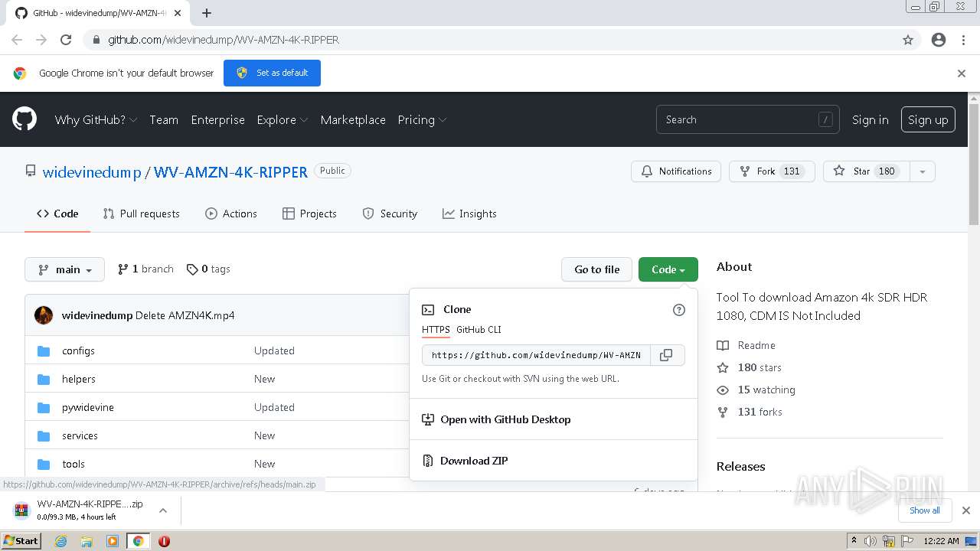
Task: Open the tools folder icon
Action: click(x=44, y=464)
